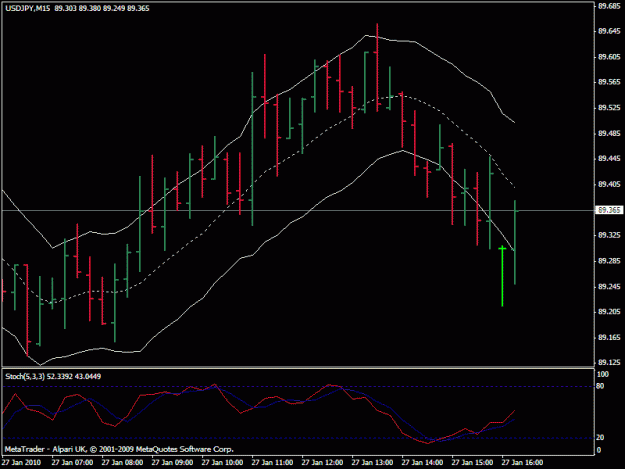
Task: Click the 89.485 price axis label
Action: click(x=609, y=133)
